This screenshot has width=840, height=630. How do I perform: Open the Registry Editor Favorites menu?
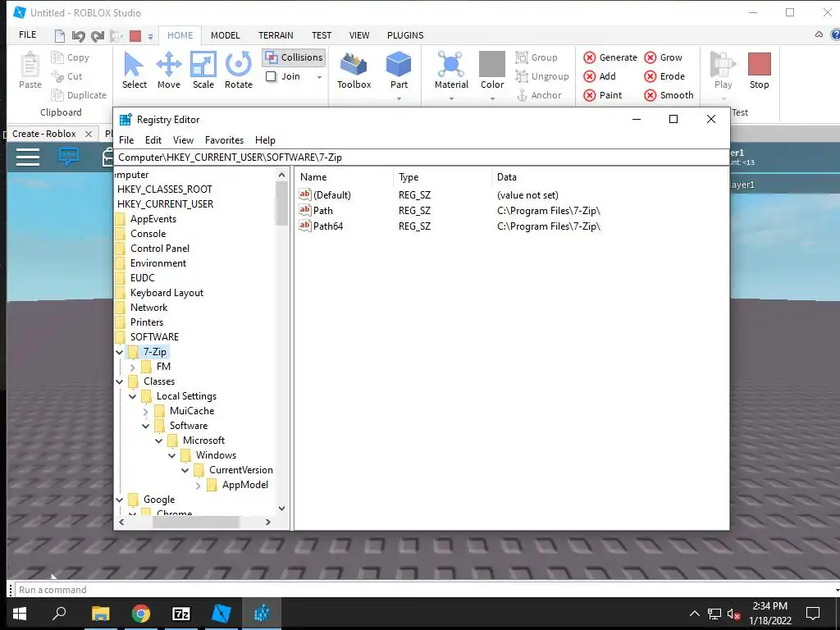224,139
